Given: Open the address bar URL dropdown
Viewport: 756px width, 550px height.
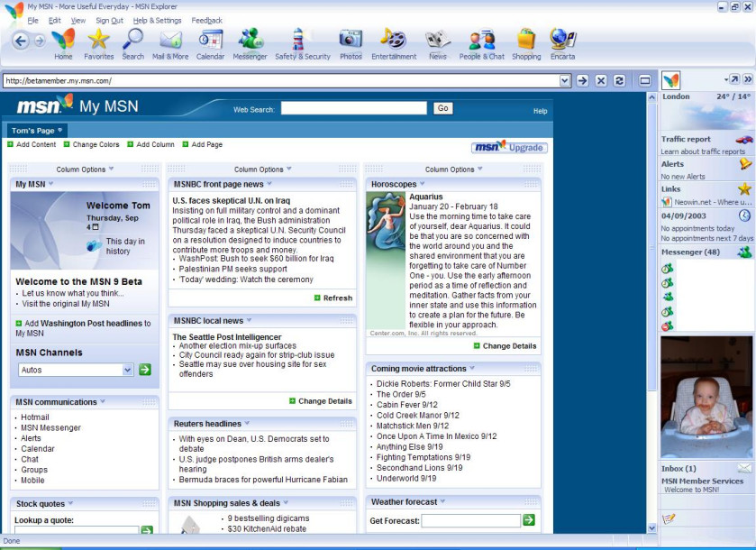Looking at the screenshot, I should (x=565, y=80).
